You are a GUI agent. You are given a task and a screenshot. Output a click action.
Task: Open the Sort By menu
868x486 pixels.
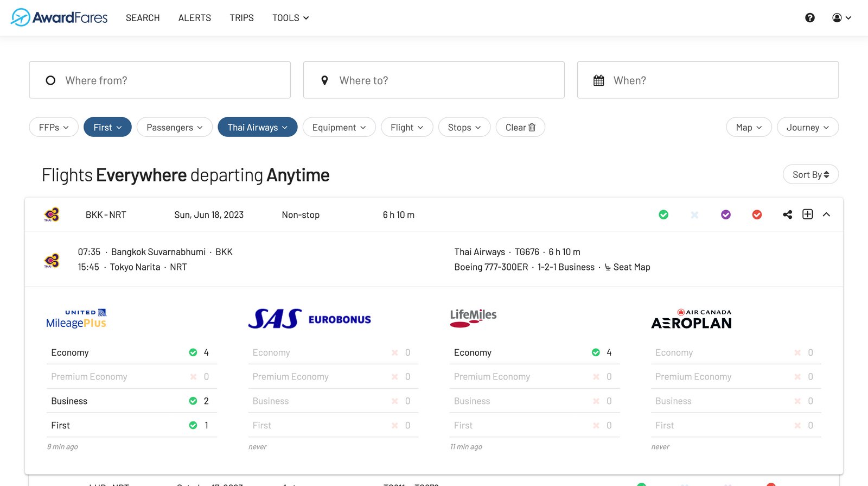coord(810,174)
